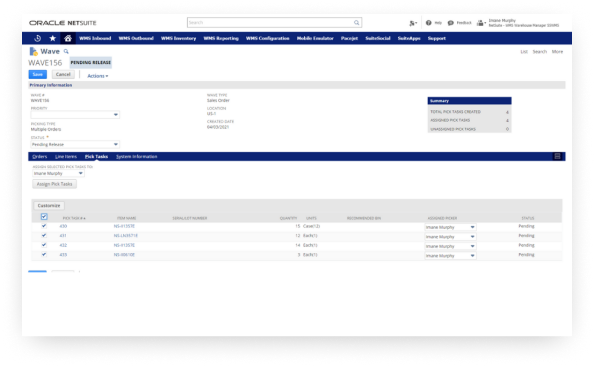Click the Assign Pick Tasks button
Screen dimensions: 594x367
pyautogui.click(x=55, y=184)
